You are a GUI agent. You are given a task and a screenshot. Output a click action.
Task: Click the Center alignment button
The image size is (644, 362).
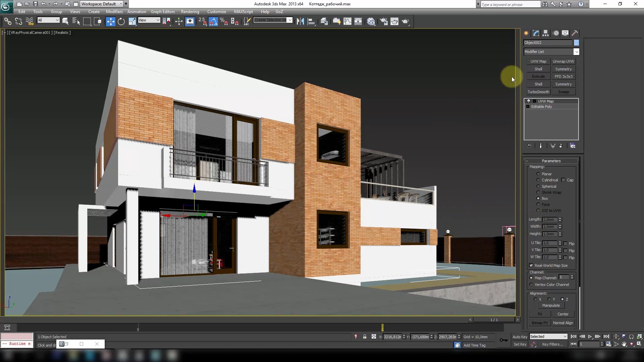[563, 314]
